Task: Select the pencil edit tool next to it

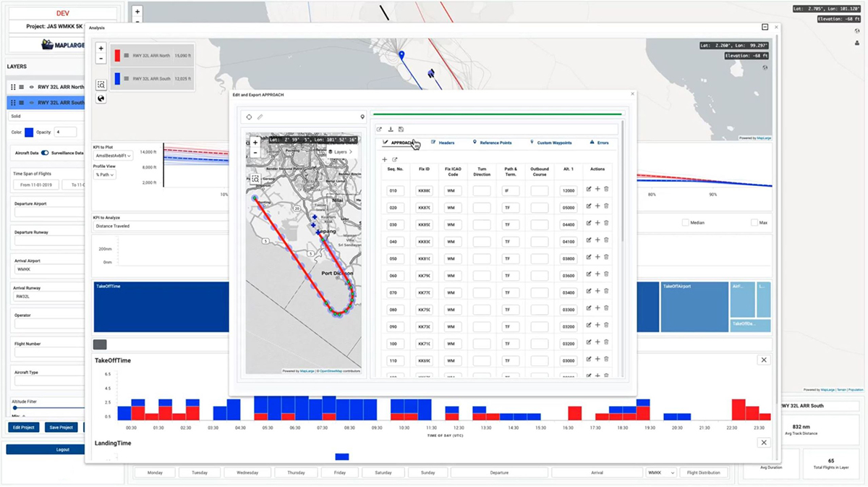Action: click(260, 117)
